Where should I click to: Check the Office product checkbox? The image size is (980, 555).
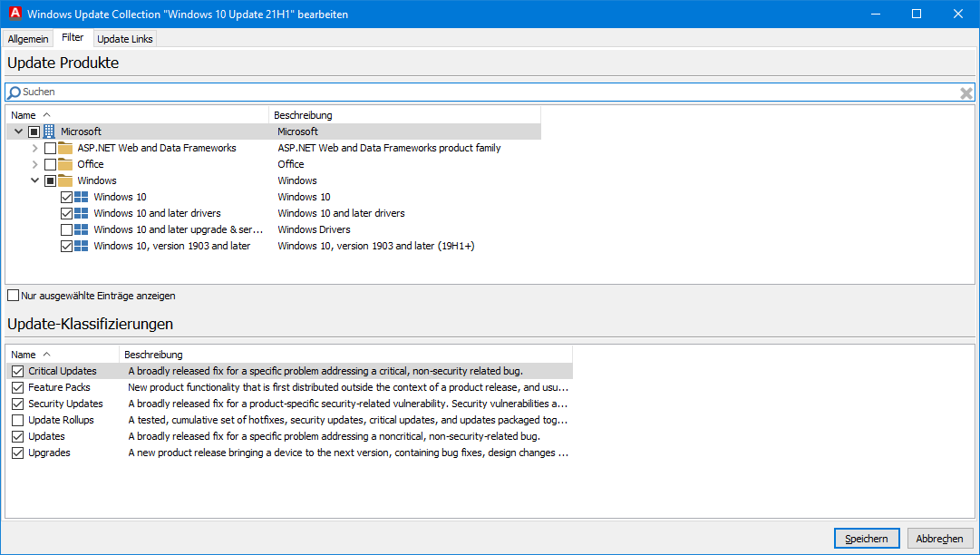[x=50, y=164]
